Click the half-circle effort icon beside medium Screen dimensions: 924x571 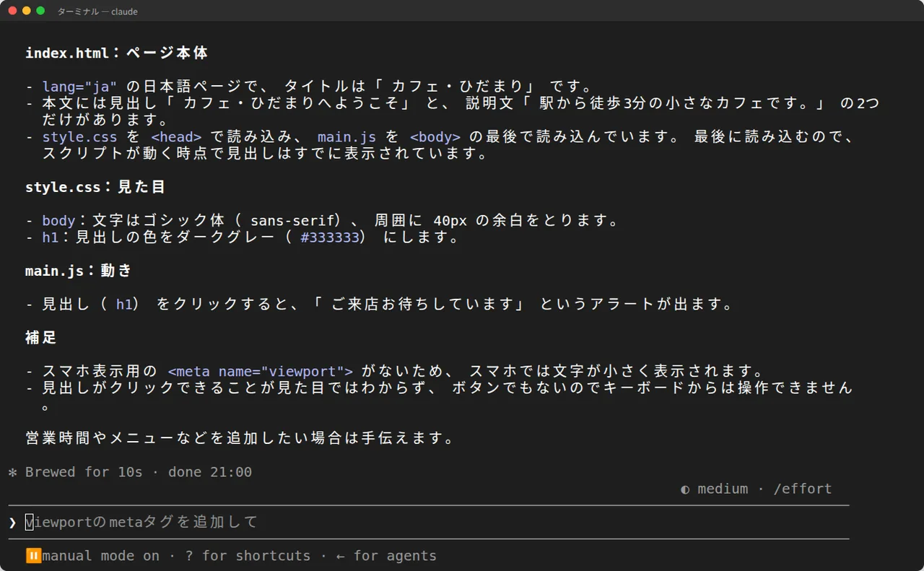tap(685, 489)
